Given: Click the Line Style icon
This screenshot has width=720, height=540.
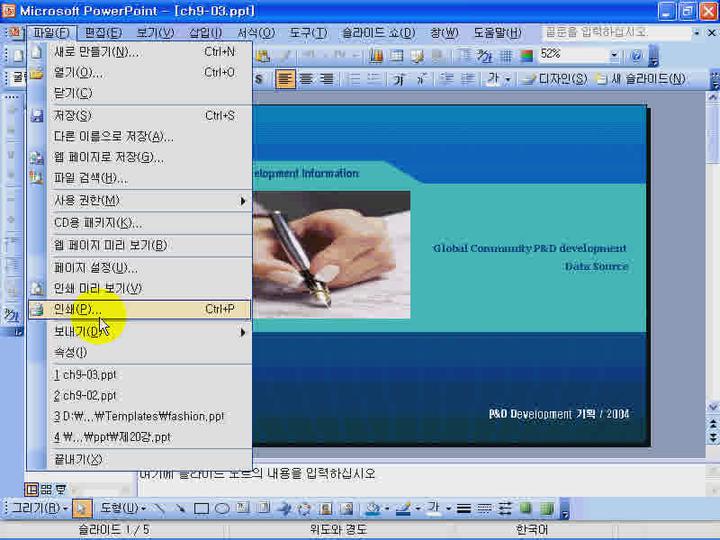Looking at the screenshot, I should point(464,508).
